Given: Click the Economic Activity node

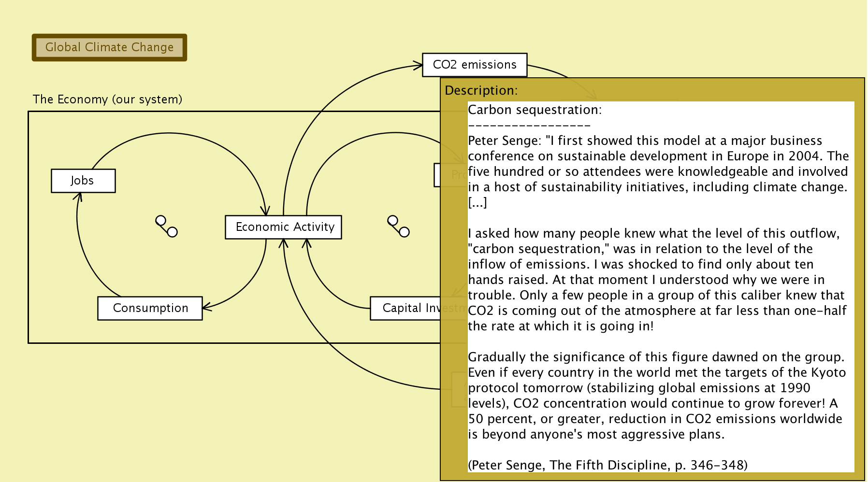Looking at the screenshot, I should pyautogui.click(x=283, y=227).
